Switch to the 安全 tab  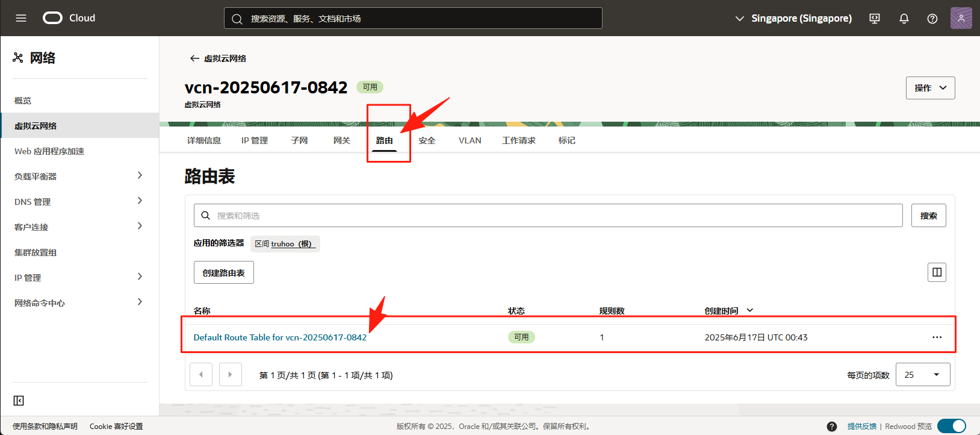[x=427, y=140]
